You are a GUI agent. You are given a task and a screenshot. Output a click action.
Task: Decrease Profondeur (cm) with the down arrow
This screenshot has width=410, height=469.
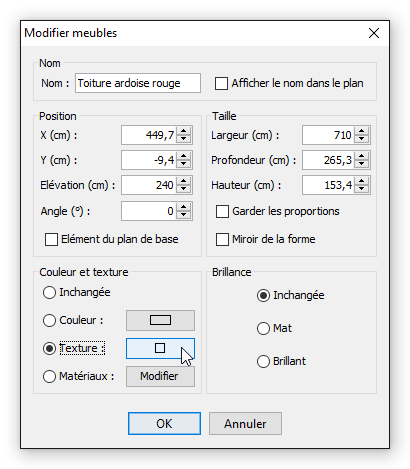(361, 164)
